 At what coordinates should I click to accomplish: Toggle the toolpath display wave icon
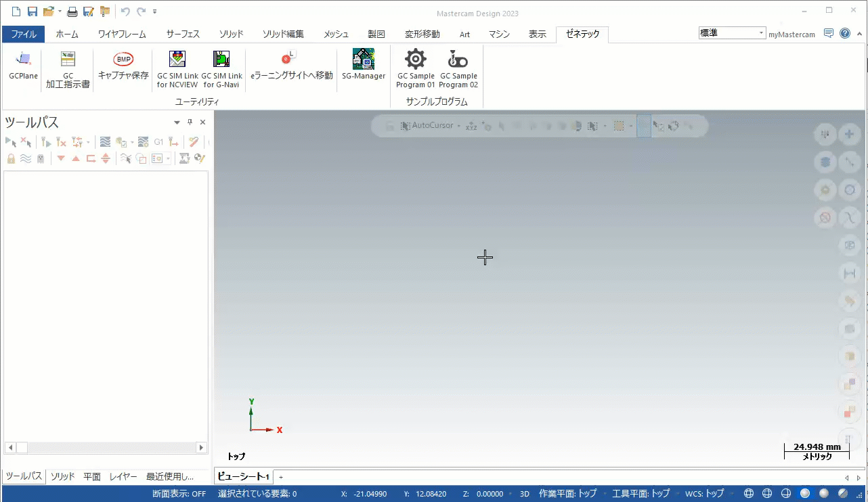point(26,158)
